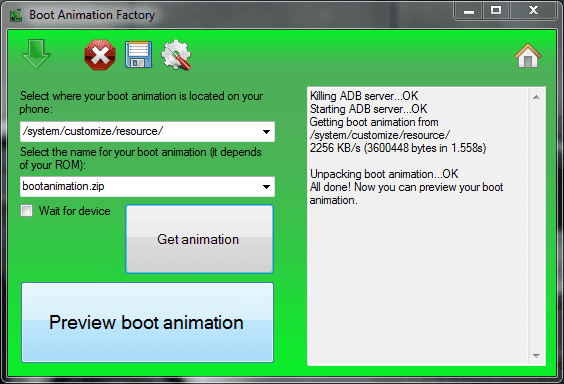This screenshot has width=564, height=384.
Task: Expand the boot animation location dropdown arrow
Action: tap(266, 132)
